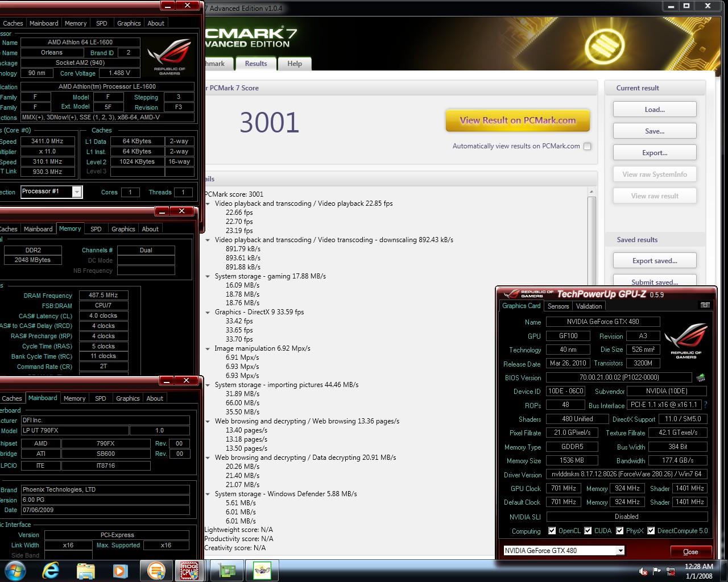
Task: Launch Internet Explorer from the taskbar
Action: pos(51,570)
